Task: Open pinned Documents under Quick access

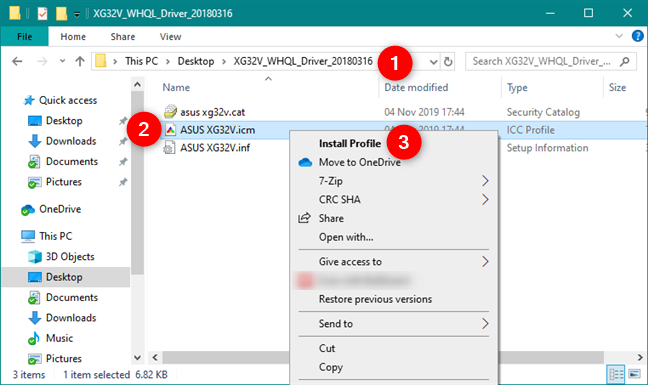Action: click(72, 162)
